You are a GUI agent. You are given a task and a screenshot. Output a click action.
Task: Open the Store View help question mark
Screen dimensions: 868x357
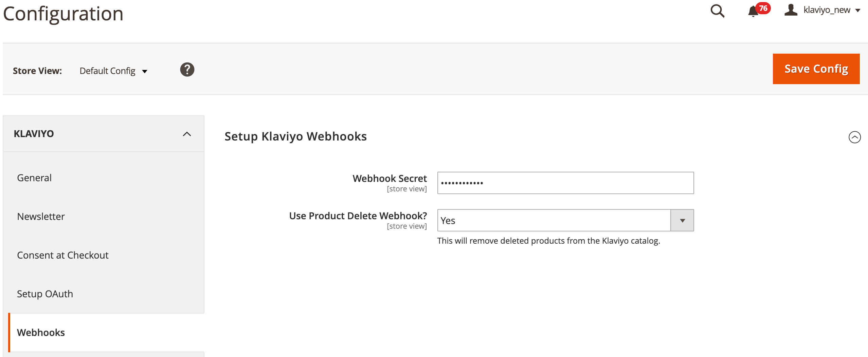[187, 69]
